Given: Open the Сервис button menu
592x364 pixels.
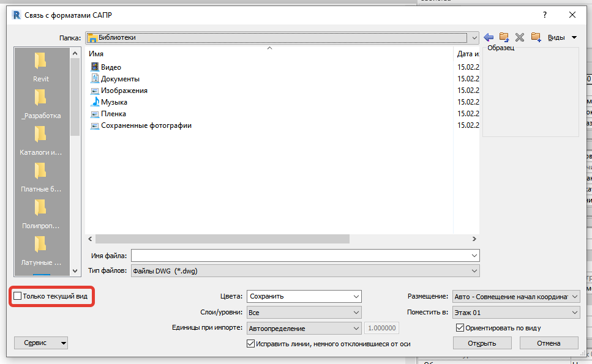Looking at the screenshot, I should point(41,343).
